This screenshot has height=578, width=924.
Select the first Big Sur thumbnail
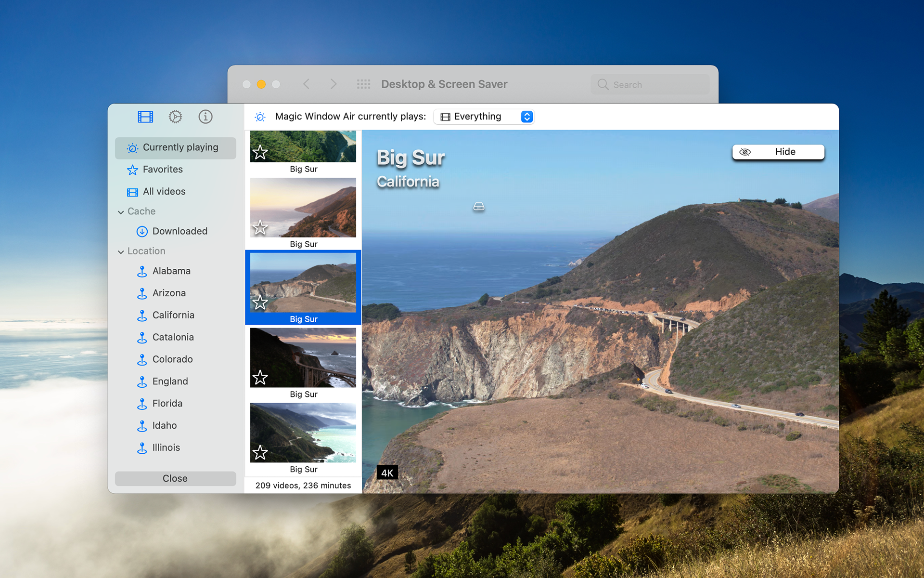point(304,146)
